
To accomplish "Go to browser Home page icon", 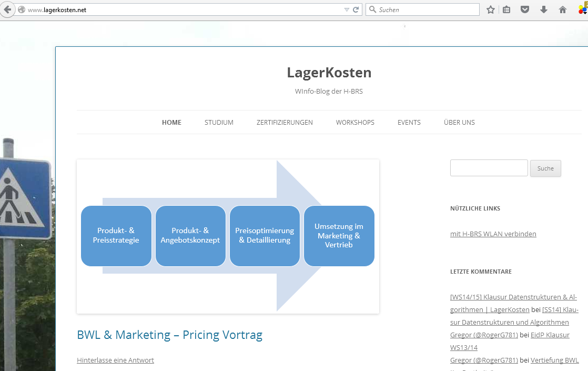I will (563, 9).
